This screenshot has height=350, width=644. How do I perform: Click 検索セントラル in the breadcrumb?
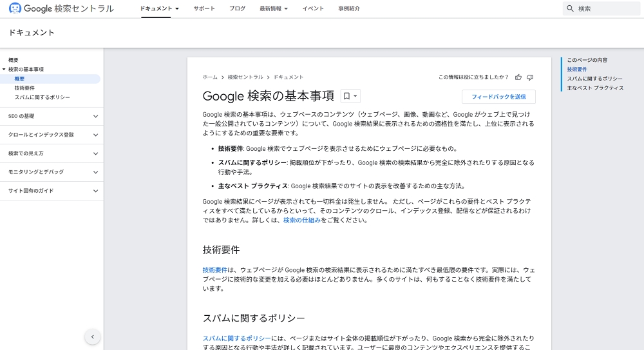point(245,77)
